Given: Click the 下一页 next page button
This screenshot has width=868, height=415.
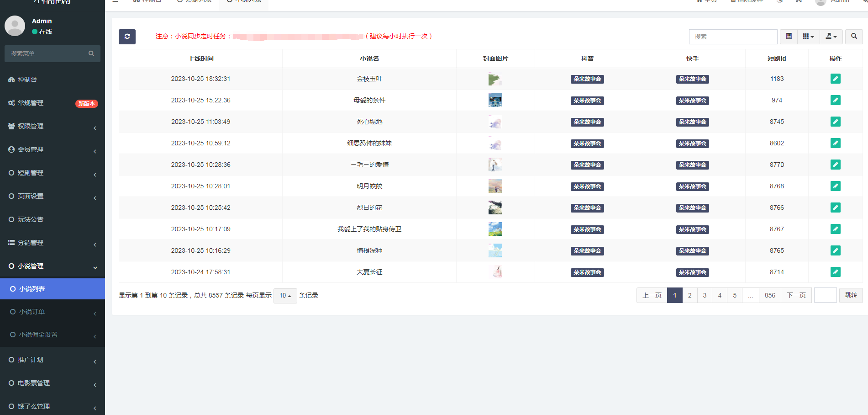Looking at the screenshot, I should [x=796, y=296].
